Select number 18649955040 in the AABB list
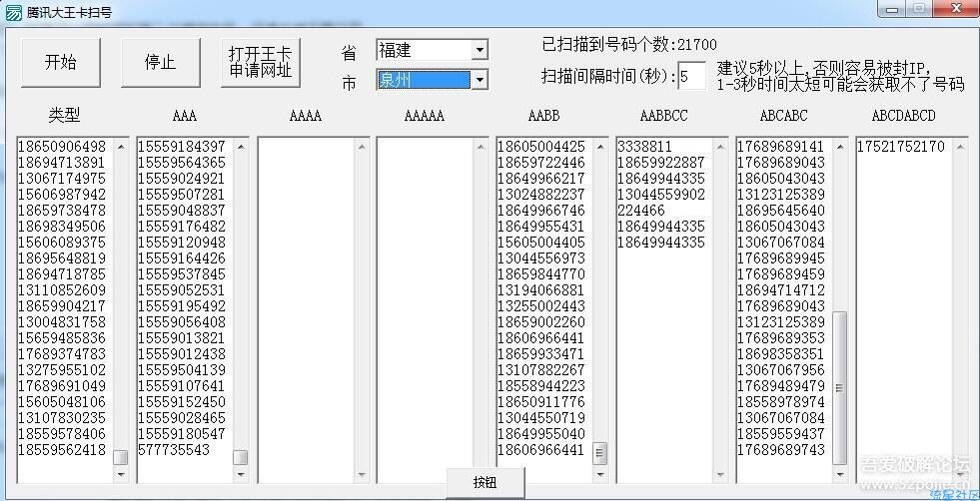This screenshot has width=980, height=501. 541,434
